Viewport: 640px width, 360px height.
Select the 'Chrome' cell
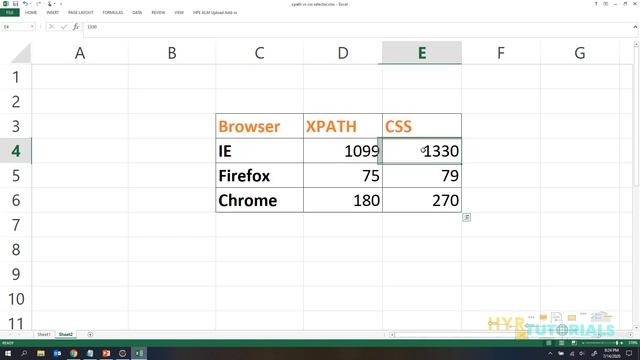coord(259,200)
